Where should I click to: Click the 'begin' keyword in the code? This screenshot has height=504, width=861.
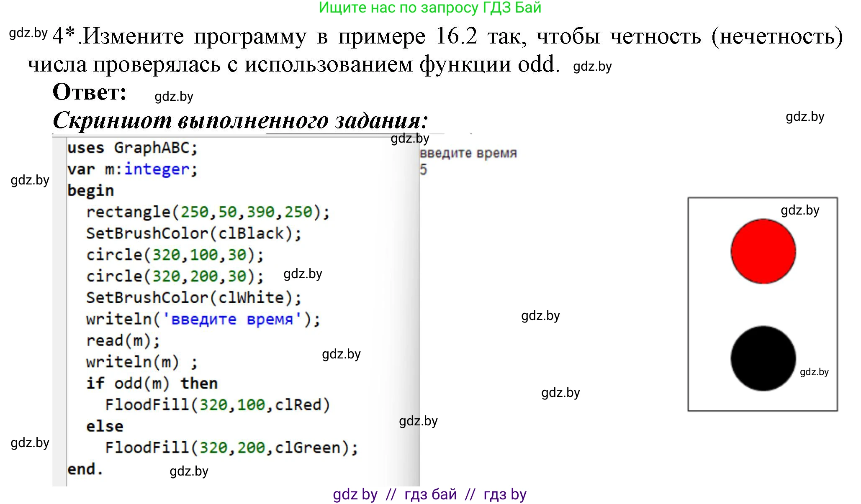[x=90, y=191]
